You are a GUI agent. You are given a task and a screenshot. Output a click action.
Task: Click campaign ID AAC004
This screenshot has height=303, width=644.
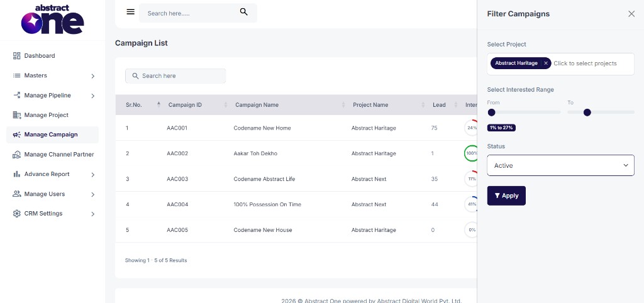(x=177, y=204)
